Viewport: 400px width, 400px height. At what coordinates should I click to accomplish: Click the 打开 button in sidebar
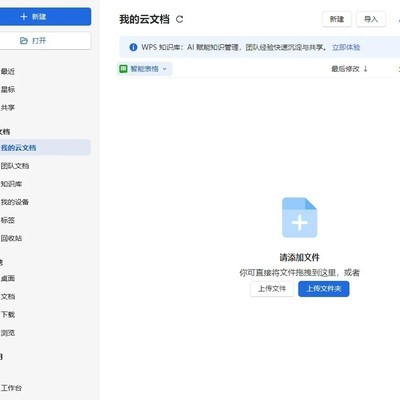click(45, 41)
